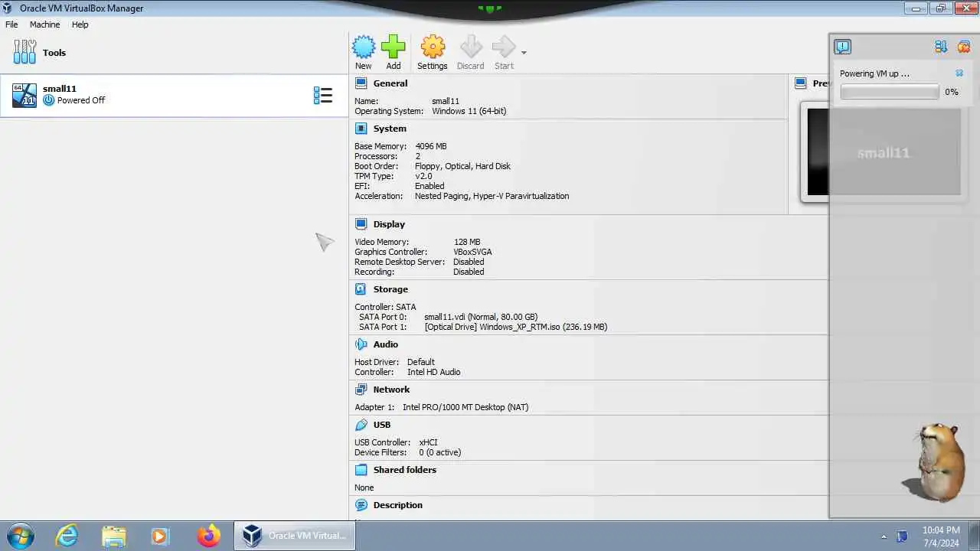Screen dimensions: 980x551
Task: Click the New virtual machine toolbar icon
Action: tap(364, 47)
